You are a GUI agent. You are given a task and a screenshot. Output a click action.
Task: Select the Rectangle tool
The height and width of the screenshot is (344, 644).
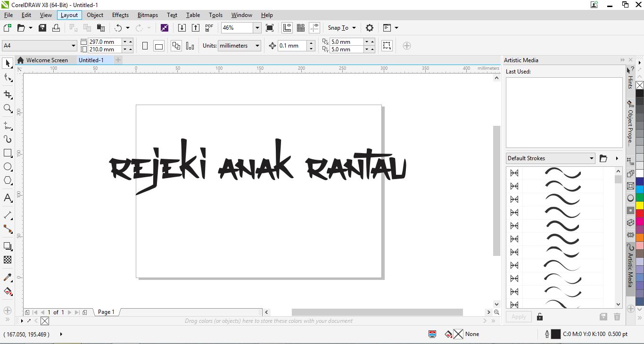point(7,153)
